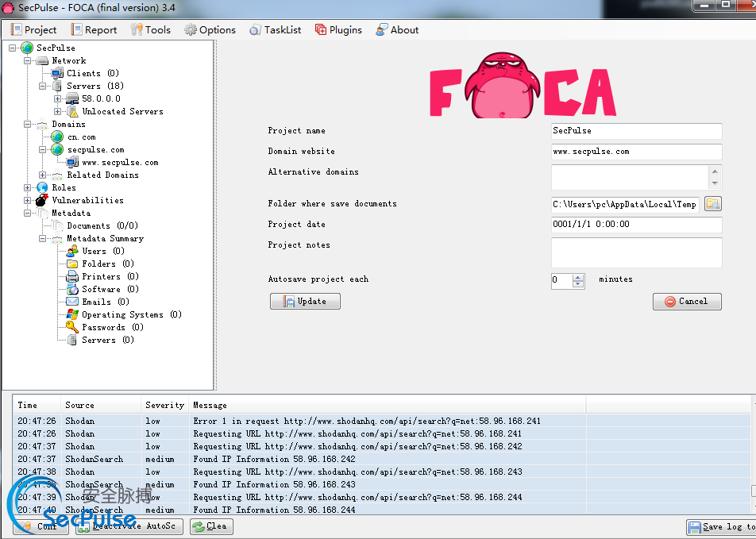Click the Servers (0) metadata icon
Image resolution: width=756 pixels, height=539 pixels.
72,340
